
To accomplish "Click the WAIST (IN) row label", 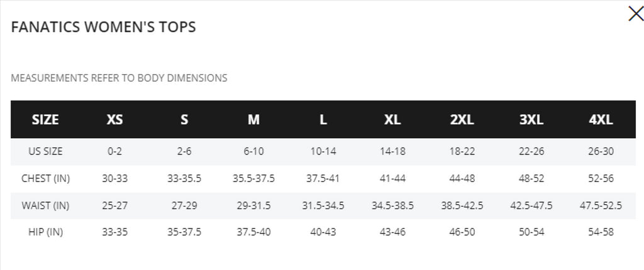I will (x=45, y=205).
